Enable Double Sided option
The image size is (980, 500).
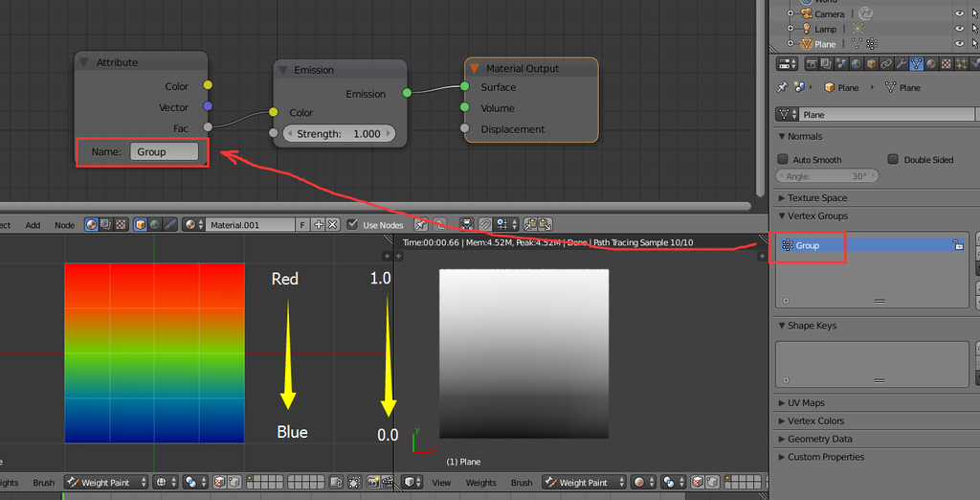893,160
